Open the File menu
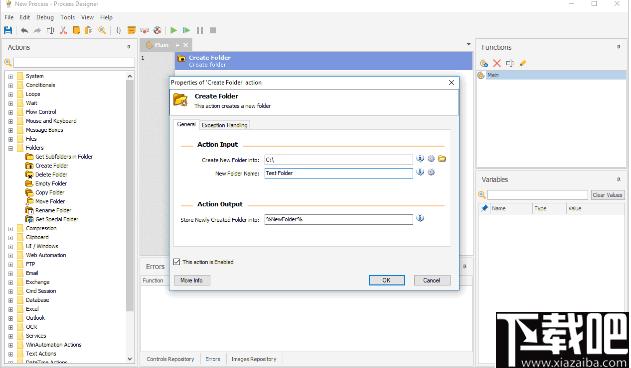The height and width of the screenshot is (368, 631). [9, 17]
